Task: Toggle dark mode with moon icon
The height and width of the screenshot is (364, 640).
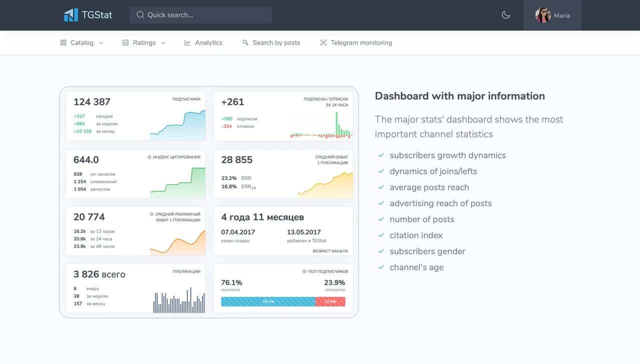Action: [x=506, y=15]
